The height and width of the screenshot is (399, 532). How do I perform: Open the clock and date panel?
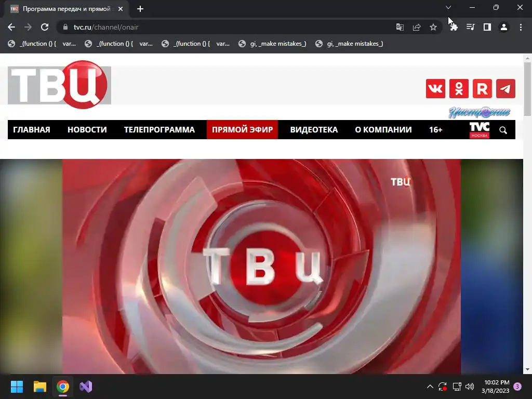point(496,387)
